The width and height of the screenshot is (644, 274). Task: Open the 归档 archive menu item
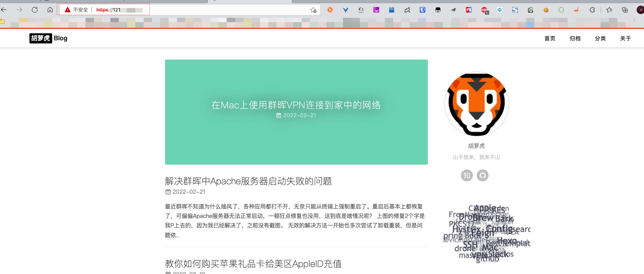click(x=575, y=39)
